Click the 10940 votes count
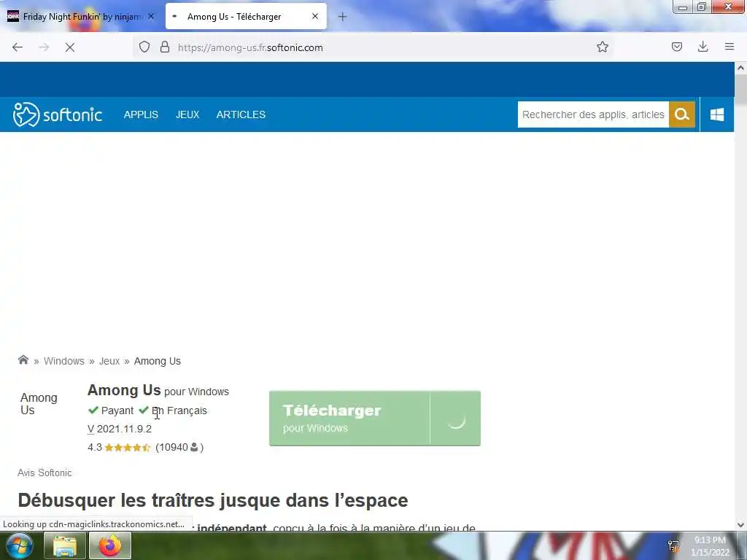 pos(179,447)
